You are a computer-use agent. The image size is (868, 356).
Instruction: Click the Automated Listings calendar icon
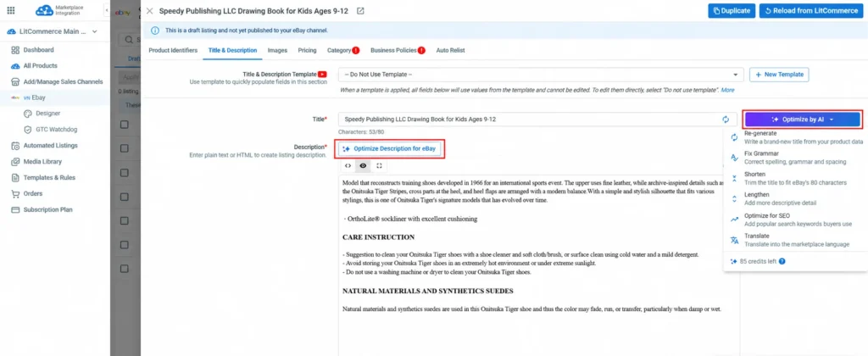[x=15, y=146]
